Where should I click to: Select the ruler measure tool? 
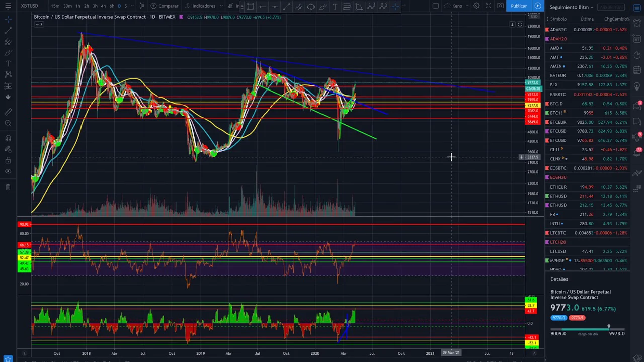pos(8,112)
